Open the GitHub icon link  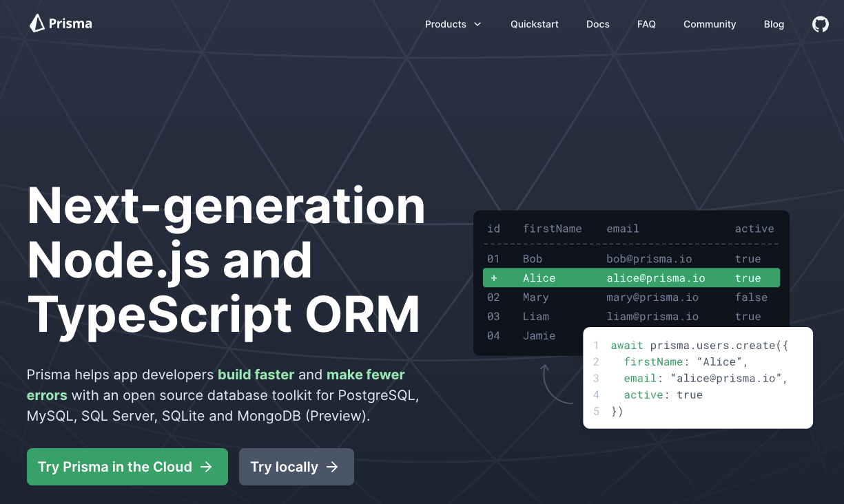(x=820, y=24)
